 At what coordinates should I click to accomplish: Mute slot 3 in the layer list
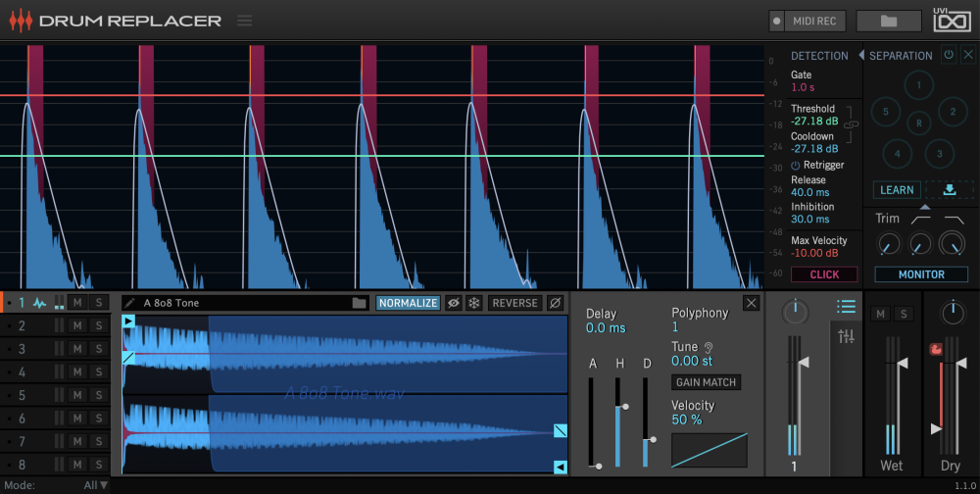(77, 349)
